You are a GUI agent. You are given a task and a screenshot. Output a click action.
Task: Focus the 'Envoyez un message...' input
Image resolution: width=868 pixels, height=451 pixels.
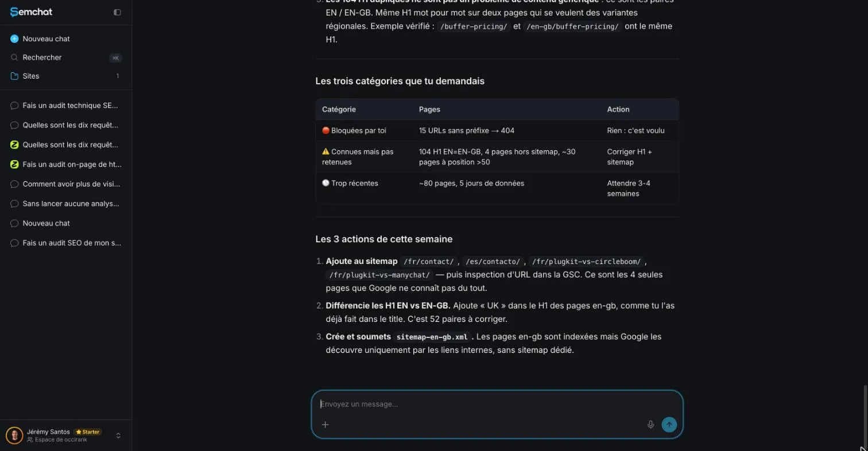click(x=497, y=404)
